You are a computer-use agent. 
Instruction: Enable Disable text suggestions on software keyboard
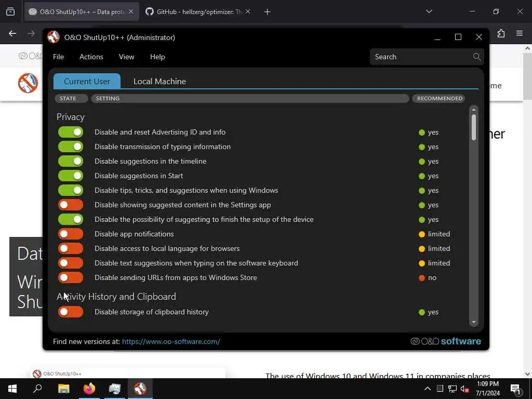71,263
